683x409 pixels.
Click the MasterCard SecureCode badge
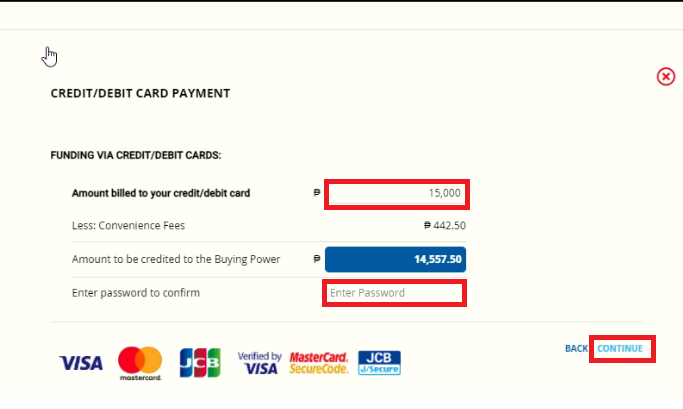pos(319,363)
